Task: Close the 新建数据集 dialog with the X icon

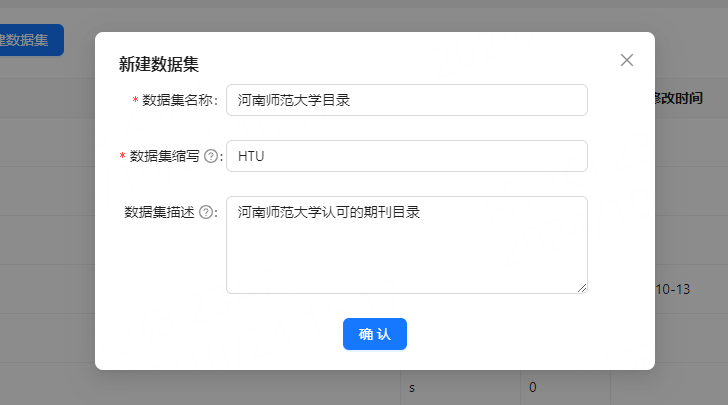Action: (627, 60)
